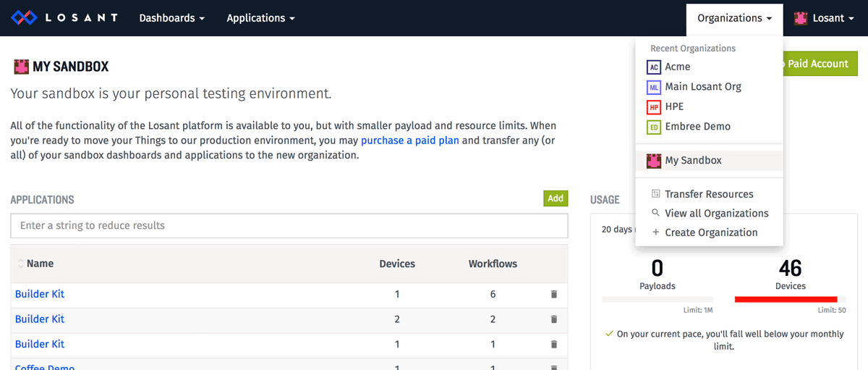The image size is (868, 370).
Task: Click the My Sandbox avatar in menu
Action: click(x=653, y=161)
